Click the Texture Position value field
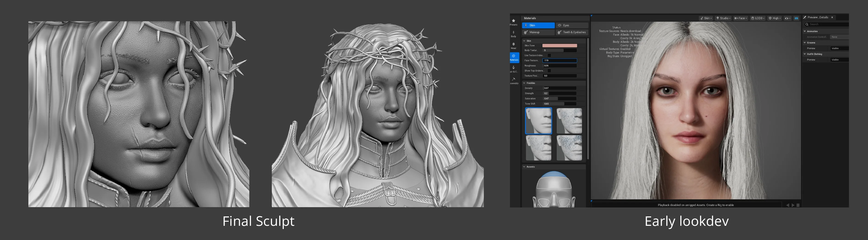The image size is (868, 240). [560, 76]
